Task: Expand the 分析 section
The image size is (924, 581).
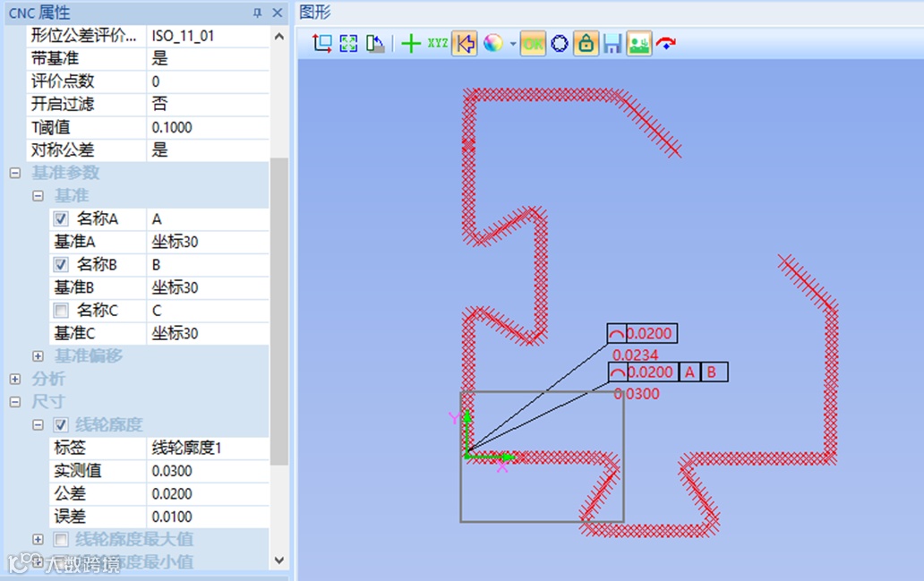Action: (x=15, y=379)
